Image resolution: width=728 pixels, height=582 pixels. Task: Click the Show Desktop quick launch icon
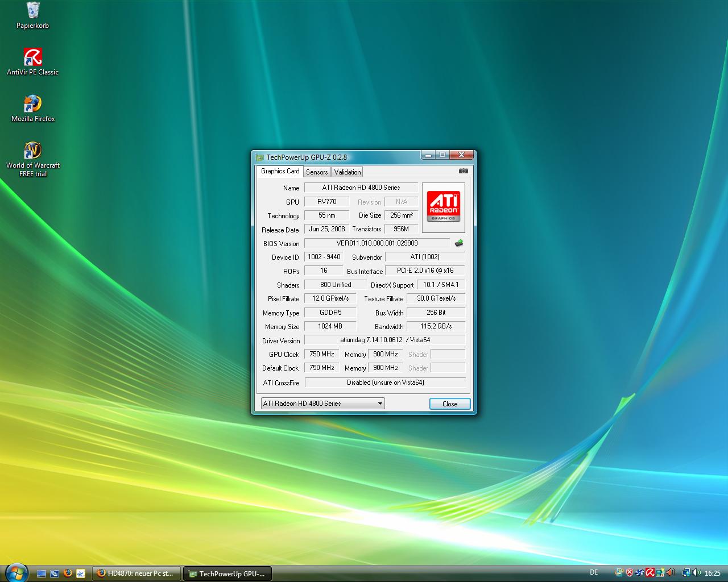41,573
